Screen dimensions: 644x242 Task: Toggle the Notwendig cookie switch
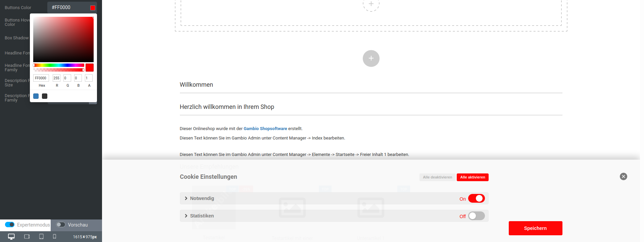tap(476, 199)
